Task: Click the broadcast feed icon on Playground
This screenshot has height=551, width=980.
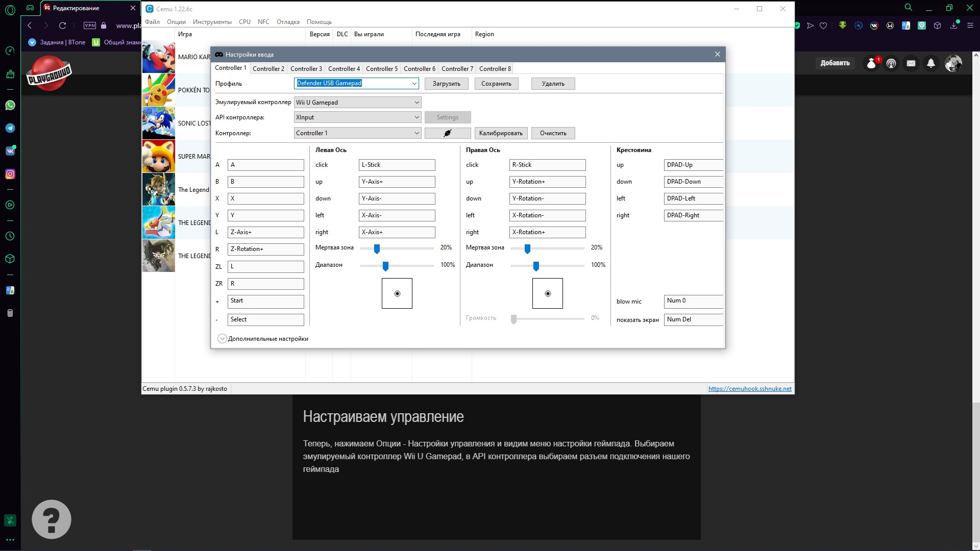Action: pyautogui.click(x=891, y=63)
